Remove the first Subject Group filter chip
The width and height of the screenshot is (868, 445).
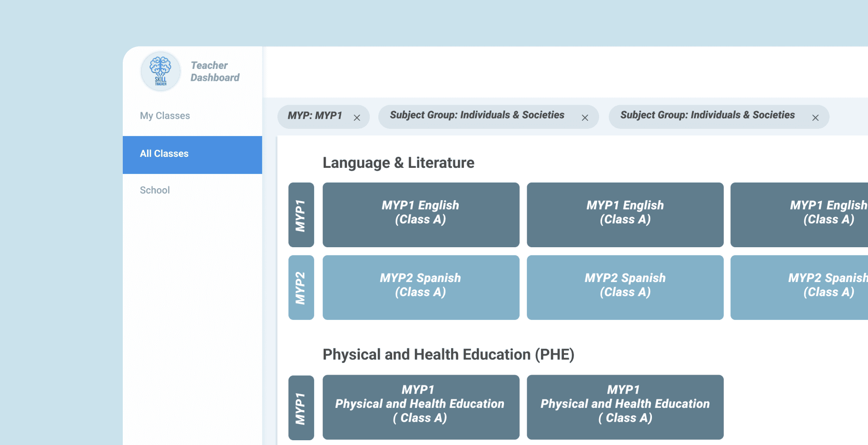(x=585, y=118)
